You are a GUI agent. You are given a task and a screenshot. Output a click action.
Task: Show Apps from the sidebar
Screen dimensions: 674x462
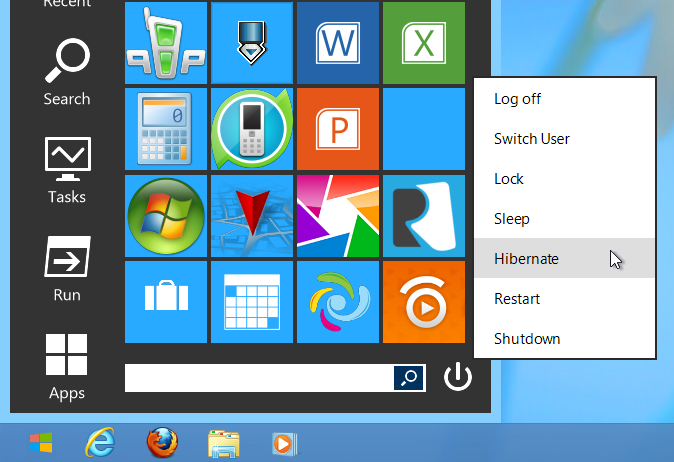click(x=67, y=367)
